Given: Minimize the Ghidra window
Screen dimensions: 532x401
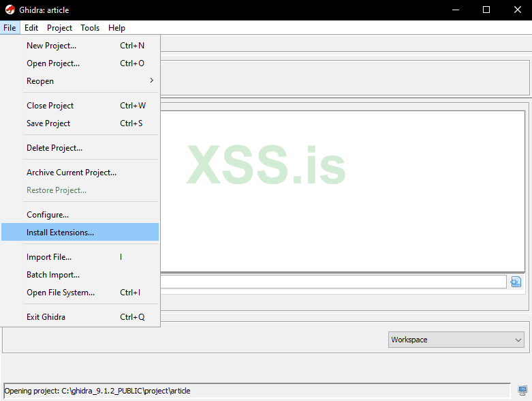Looking at the screenshot, I should (456, 10).
